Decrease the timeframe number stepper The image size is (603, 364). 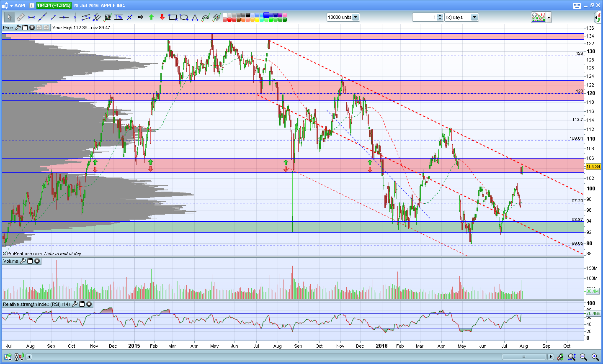click(440, 19)
